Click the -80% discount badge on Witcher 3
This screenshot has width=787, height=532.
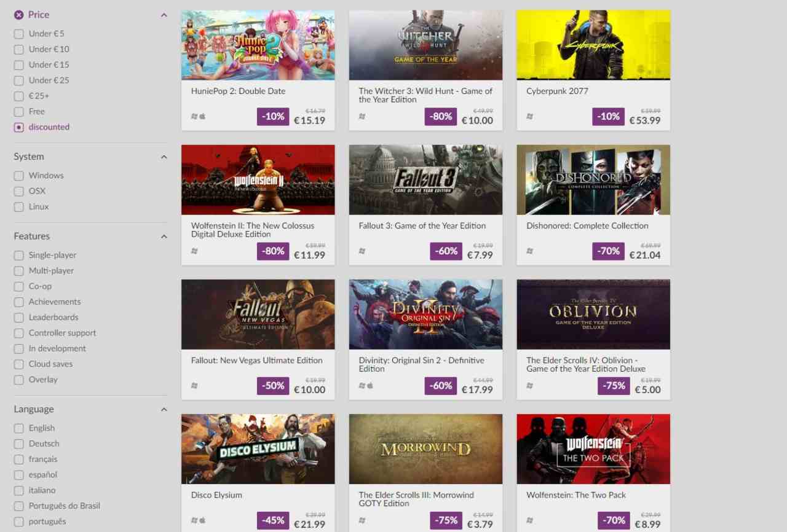click(441, 116)
